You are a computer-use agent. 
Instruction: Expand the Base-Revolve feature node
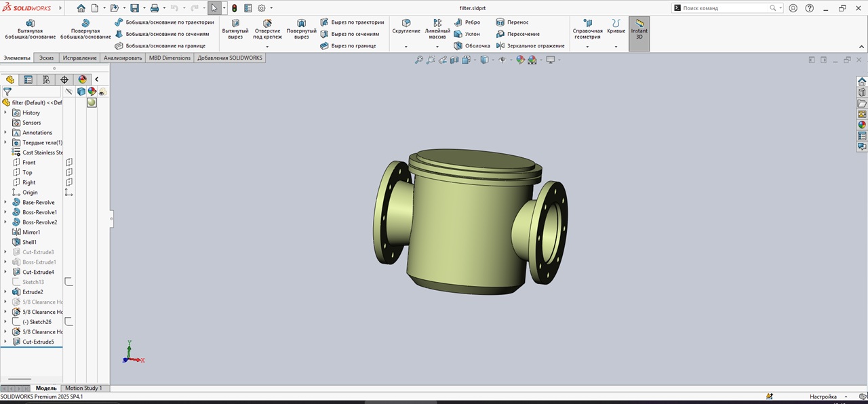[x=5, y=203]
